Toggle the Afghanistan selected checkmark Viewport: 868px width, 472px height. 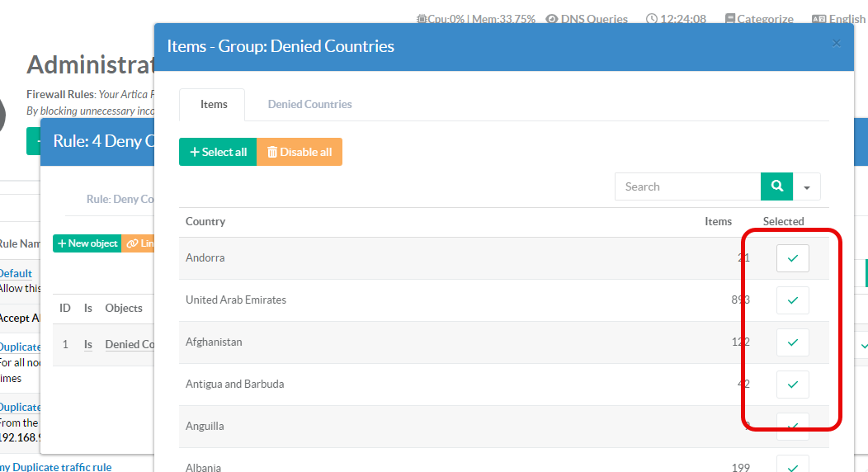792,342
